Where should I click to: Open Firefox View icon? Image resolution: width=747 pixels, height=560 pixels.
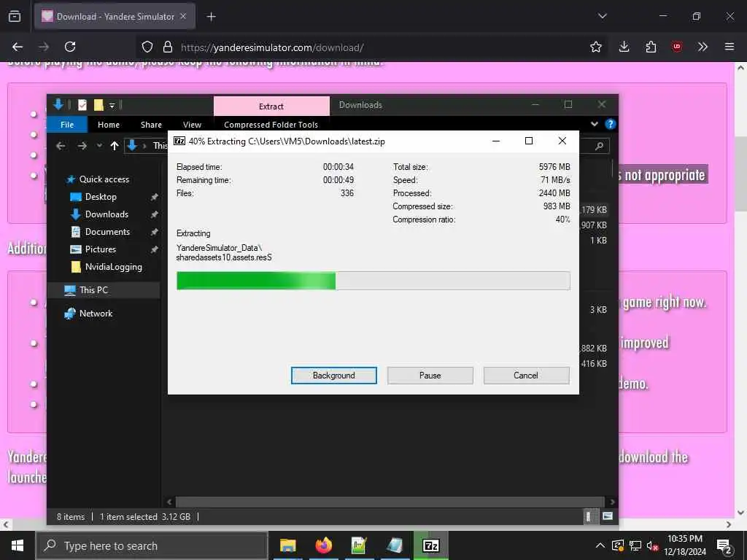coord(15,16)
